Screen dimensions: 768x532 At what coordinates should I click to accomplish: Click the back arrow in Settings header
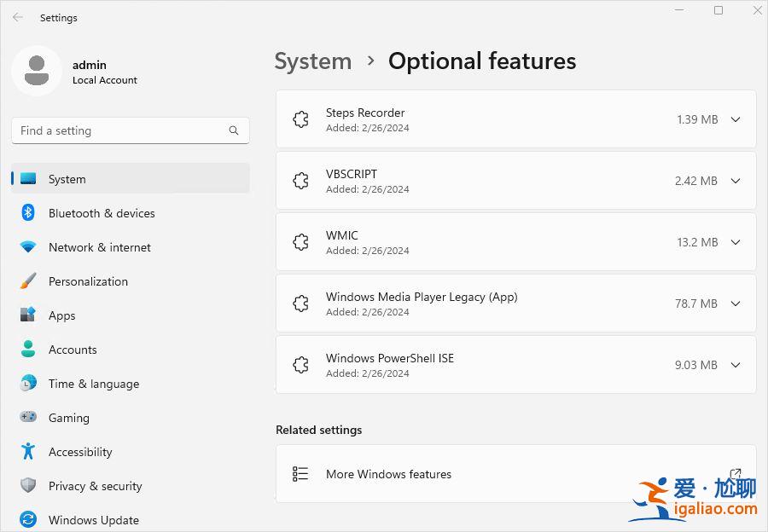[18, 17]
